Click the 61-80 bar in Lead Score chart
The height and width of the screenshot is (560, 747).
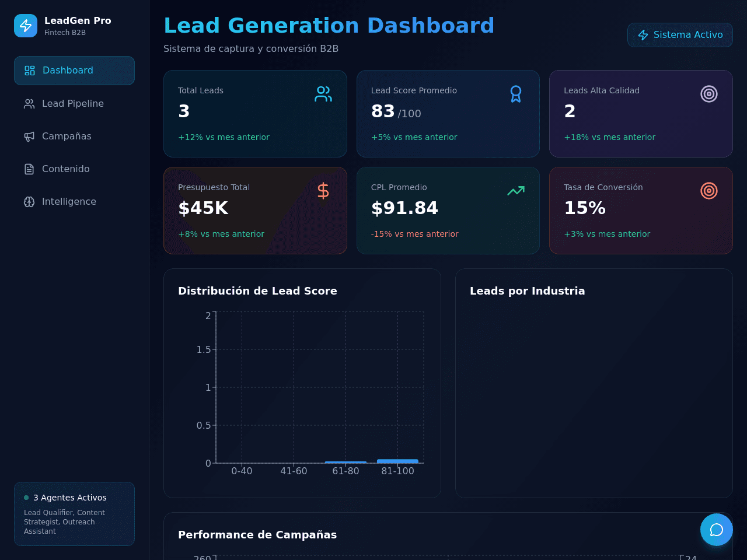pos(345,463)
